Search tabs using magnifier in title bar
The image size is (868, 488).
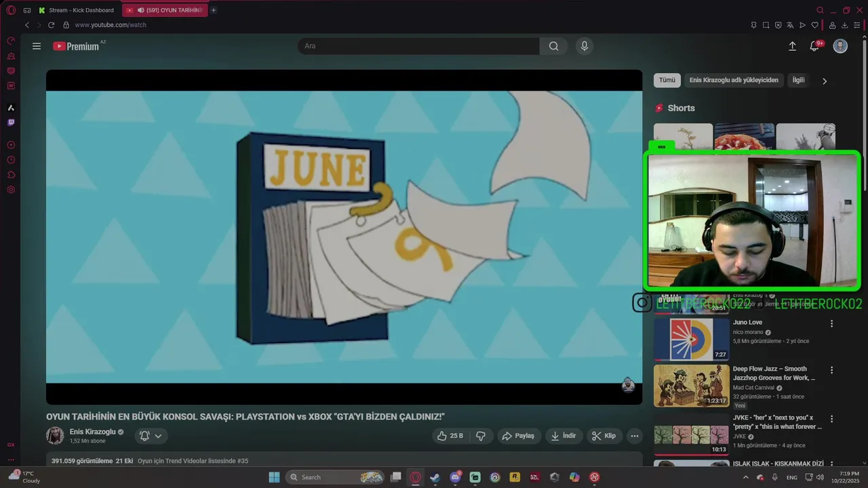point(820,10)
